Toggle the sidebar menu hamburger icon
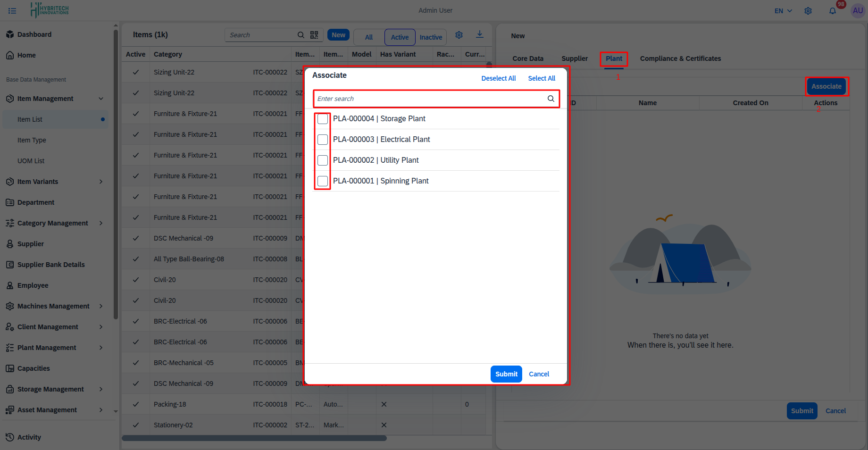The image size is (868, 450). [12, 11]
